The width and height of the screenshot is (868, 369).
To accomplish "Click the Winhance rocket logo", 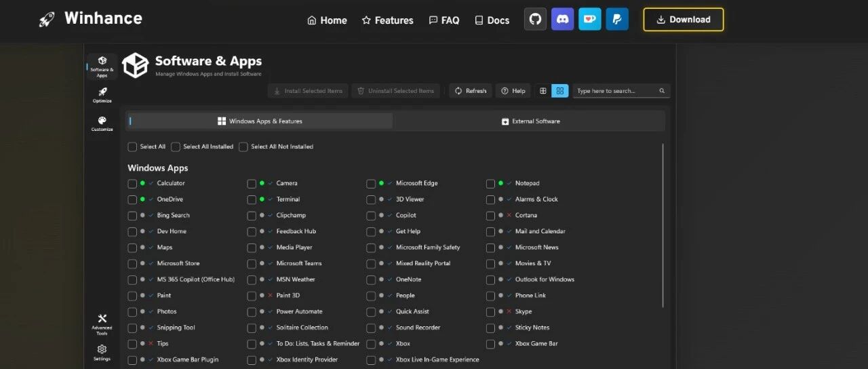I will (x=47, y=19).
